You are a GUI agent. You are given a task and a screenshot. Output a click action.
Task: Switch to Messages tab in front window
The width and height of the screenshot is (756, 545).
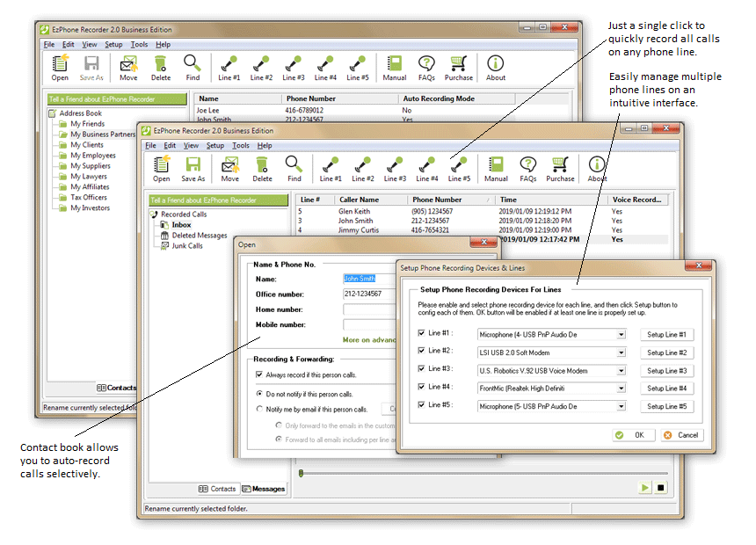[x=264, y=489]
